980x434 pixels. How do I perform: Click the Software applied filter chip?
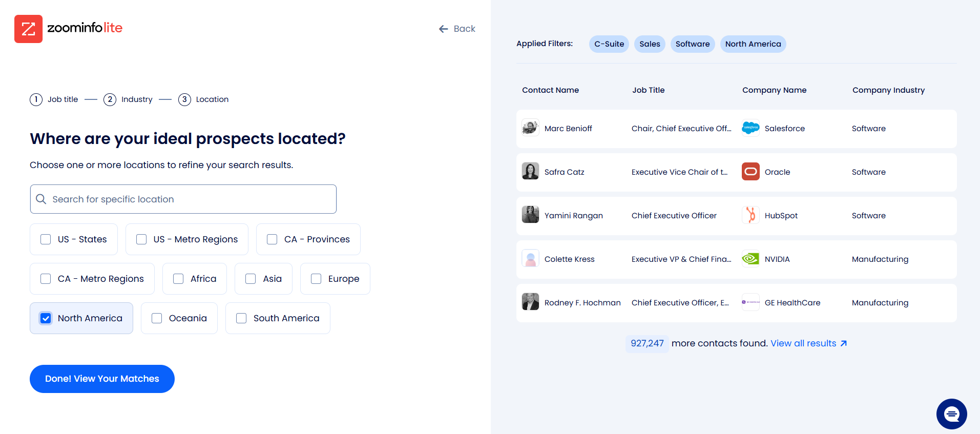(x=693, y=44)
